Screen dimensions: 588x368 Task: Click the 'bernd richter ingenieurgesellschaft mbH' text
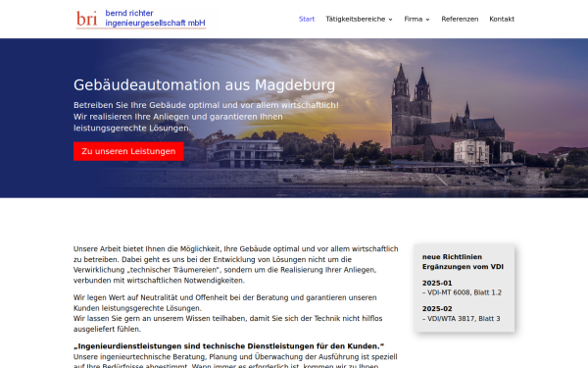155,18
